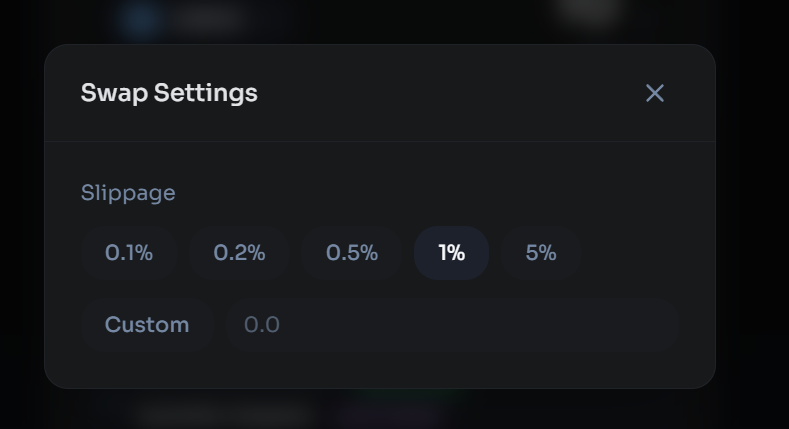Pick the 5% slippage preset
Image resolution: width=789 pixels, height=429 pixels.
point(541,252)
